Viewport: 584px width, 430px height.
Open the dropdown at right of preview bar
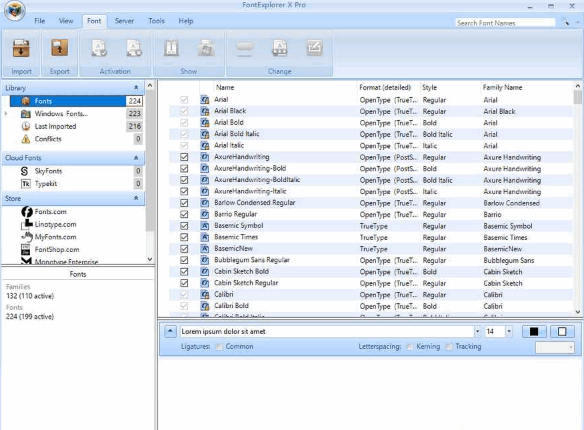point(555,347)
